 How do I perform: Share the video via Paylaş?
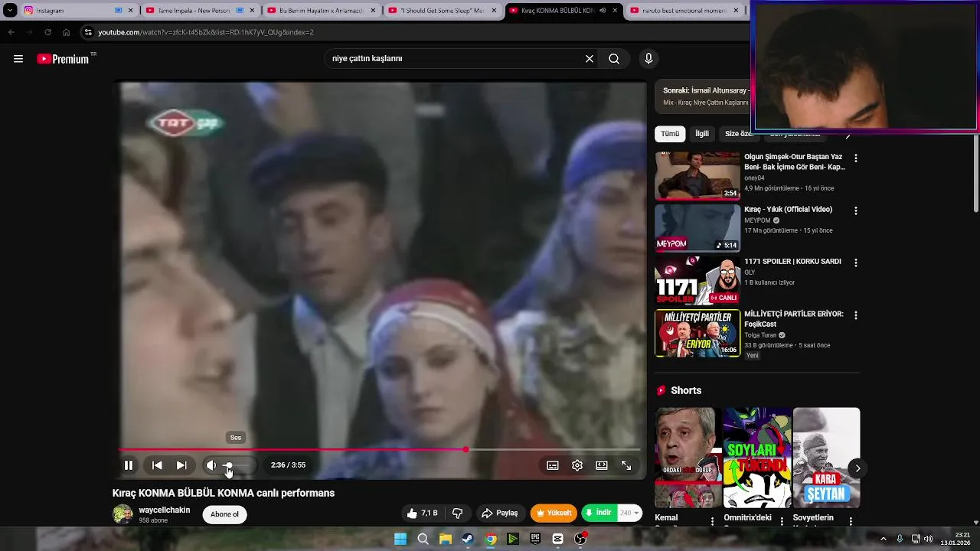click(500, 513)
